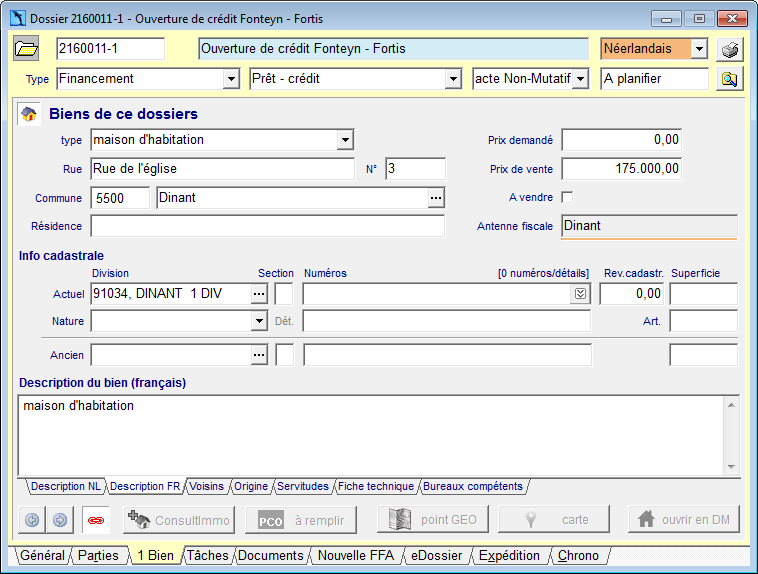
Task: Go to next bien with right arrow
Action: (60, 520)
